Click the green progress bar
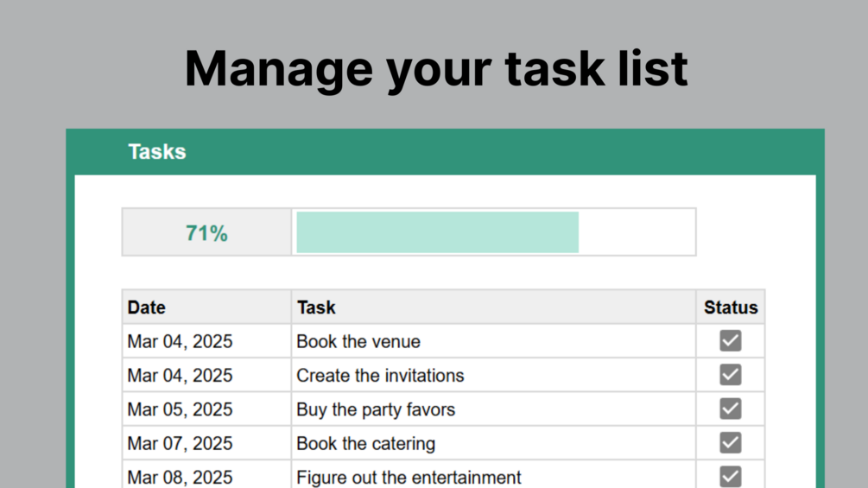 (x=437, y=232)
